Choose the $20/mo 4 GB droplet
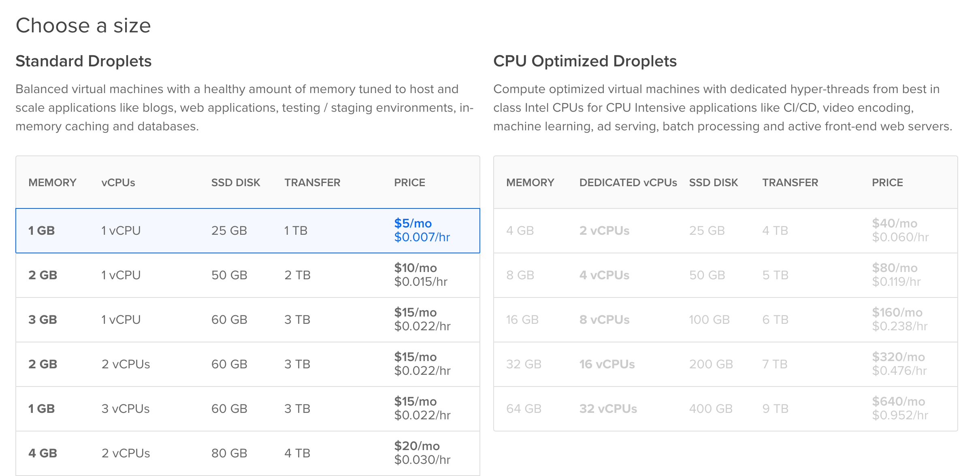The width and height of the screenshot is (980, 476). pos(247,453)
